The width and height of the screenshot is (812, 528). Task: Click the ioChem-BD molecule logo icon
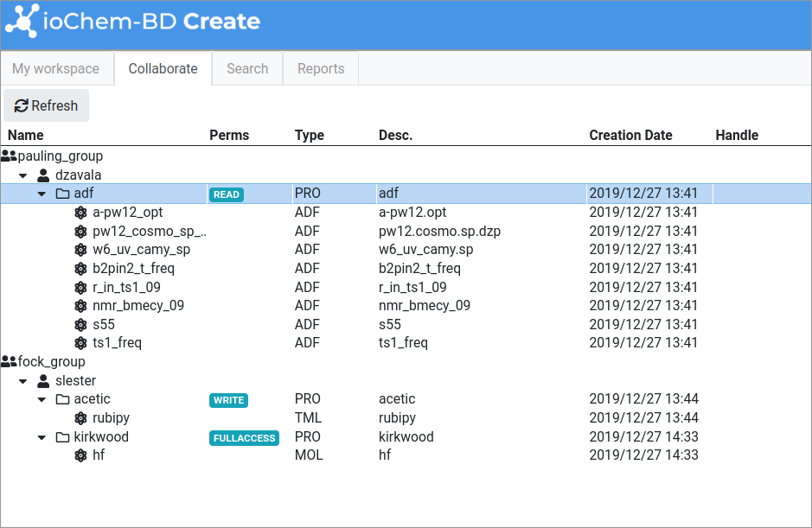click(22, 21)
